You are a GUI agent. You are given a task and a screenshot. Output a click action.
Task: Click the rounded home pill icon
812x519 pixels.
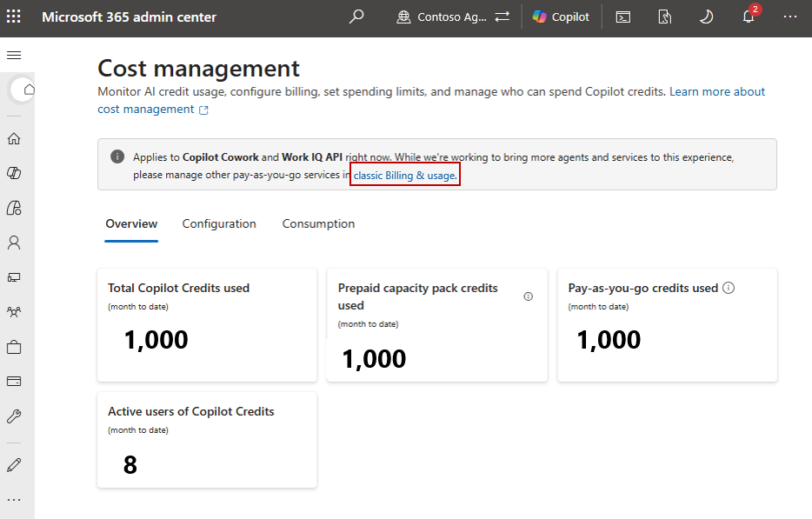[23, 90]
